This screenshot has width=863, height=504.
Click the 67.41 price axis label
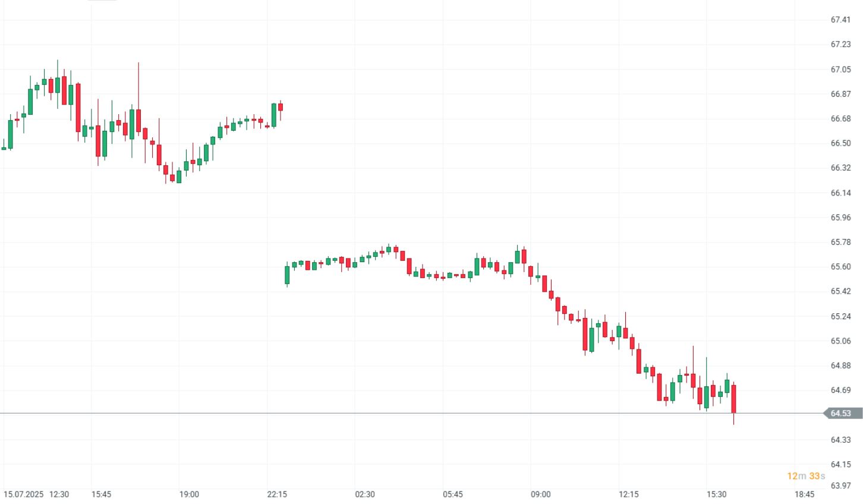pyautogui.click(x=840, y=20)
